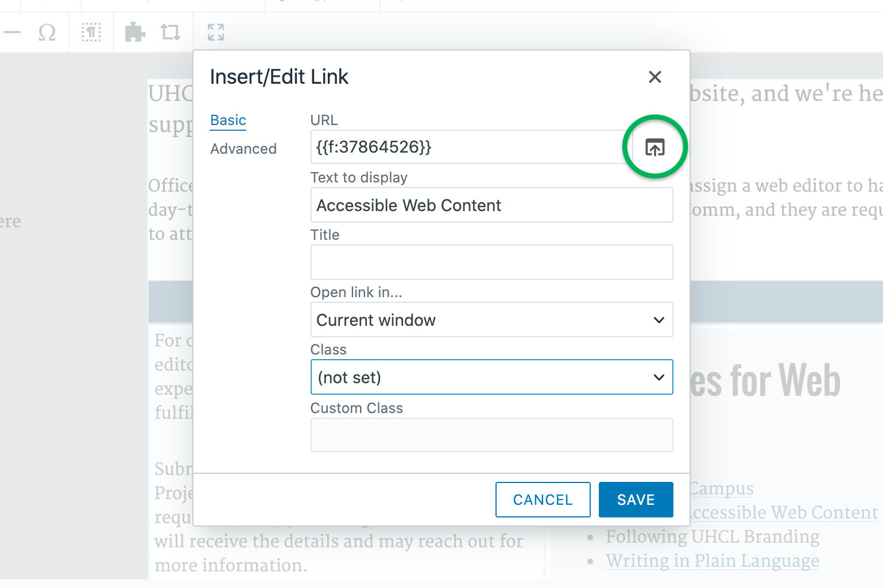Close the Insert/Edit Link dialog
Viewport: 883px width, 588px height.
tap(654, 77)
